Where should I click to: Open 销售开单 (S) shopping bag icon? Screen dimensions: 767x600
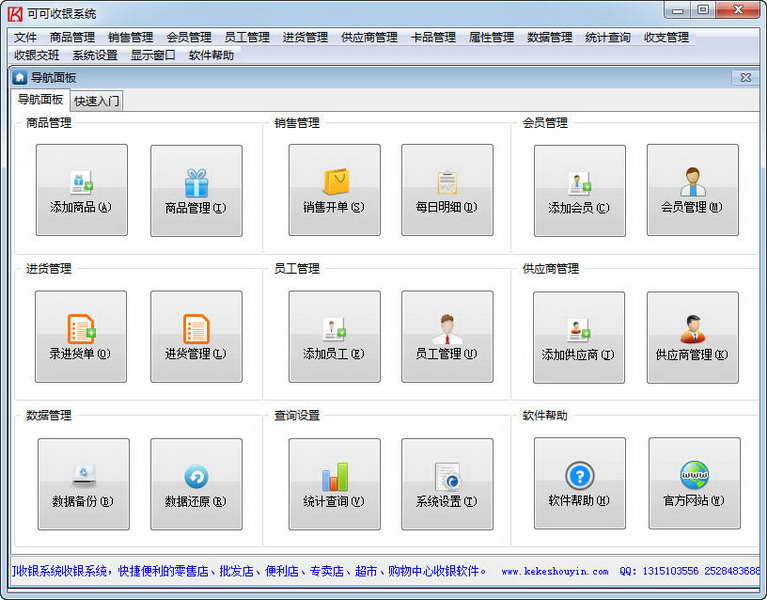335,190
